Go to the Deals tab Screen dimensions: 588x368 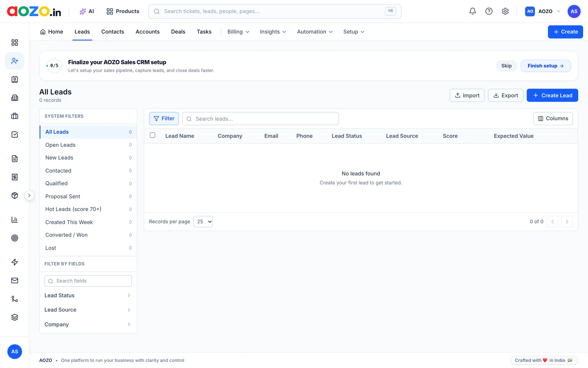(178, 32)
